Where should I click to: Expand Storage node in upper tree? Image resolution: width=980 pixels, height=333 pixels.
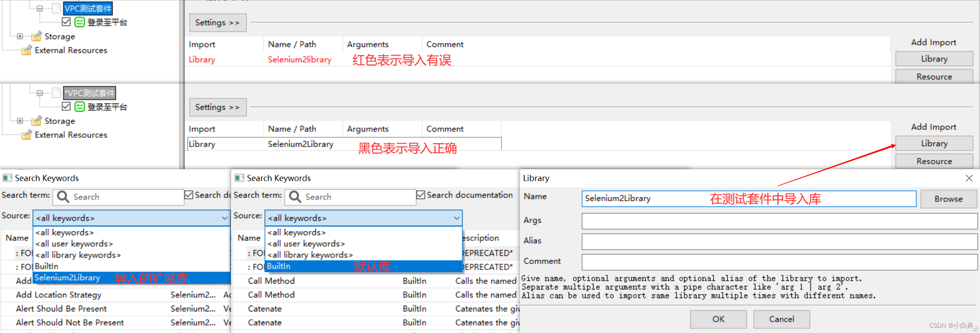pos(20,36)
